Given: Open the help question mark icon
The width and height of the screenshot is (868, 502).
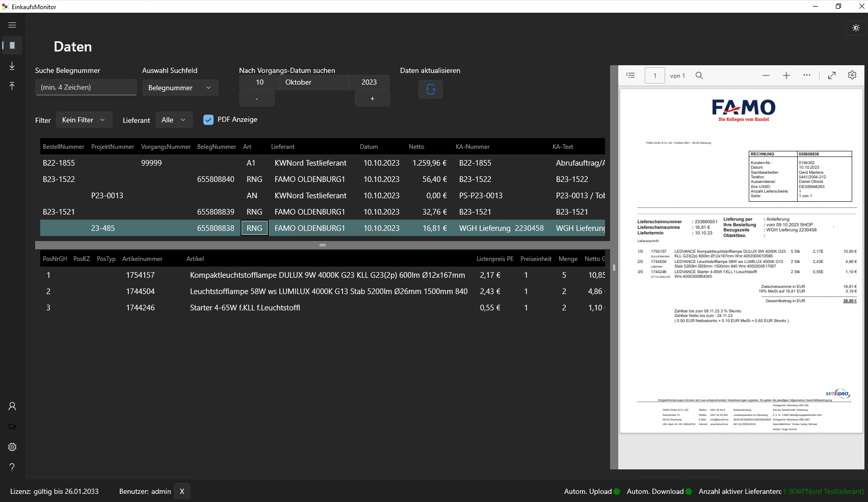Looking at the screenshot, I should pyautogui.click(x=12, y=467).
